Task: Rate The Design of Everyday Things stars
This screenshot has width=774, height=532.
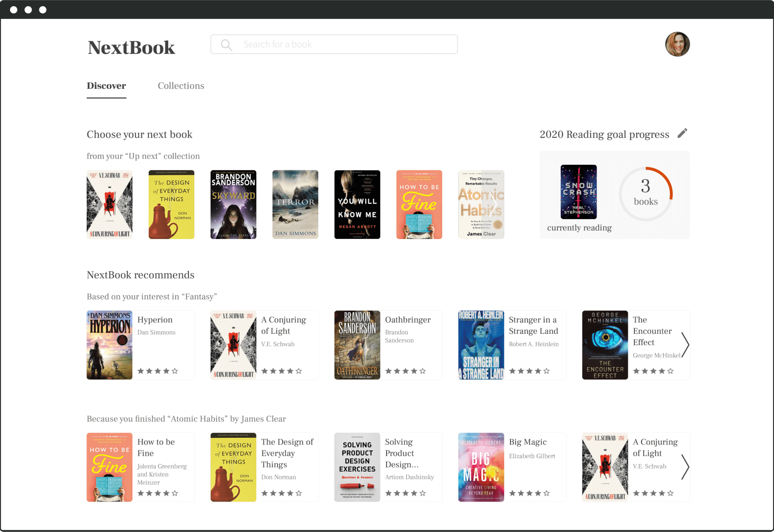Action: (x=281, y=493)
